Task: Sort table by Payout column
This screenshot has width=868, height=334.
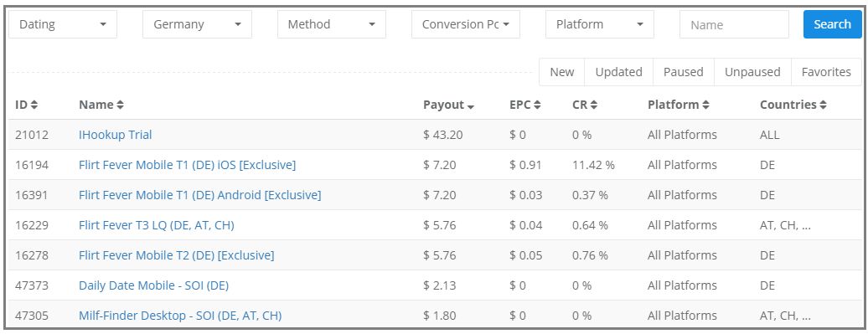Action: [448, 105]
